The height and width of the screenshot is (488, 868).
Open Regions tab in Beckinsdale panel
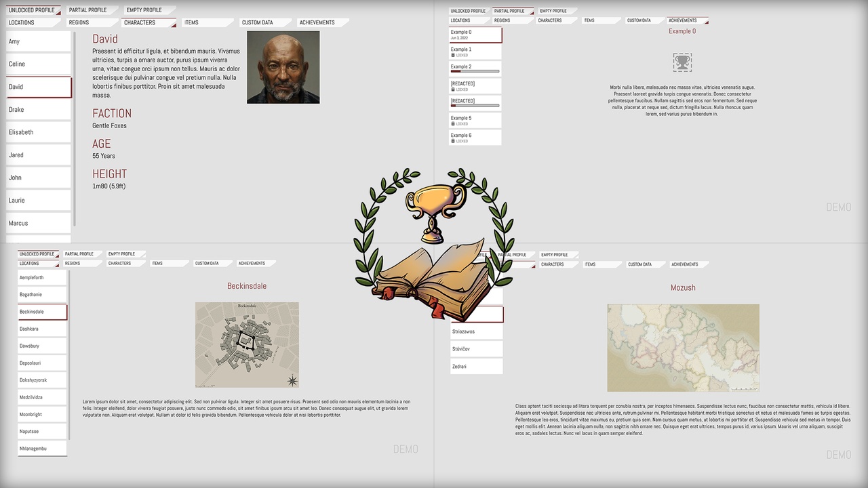click(x=82, y=263)
